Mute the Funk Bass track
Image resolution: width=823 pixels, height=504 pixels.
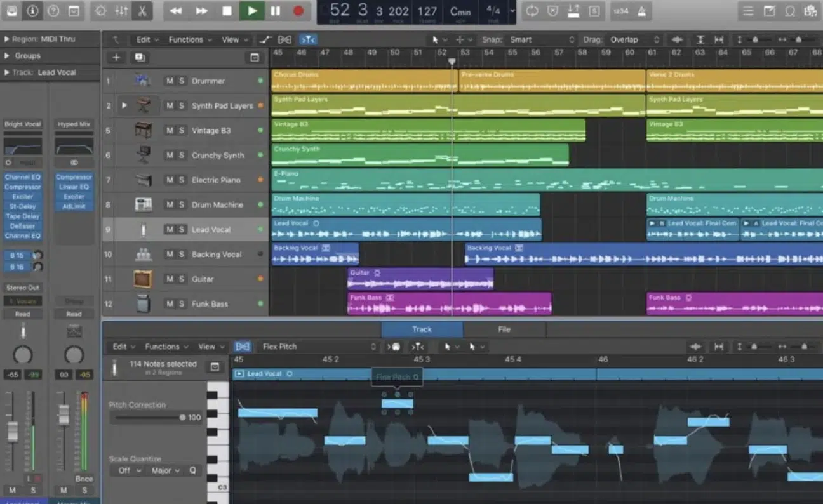170,303
